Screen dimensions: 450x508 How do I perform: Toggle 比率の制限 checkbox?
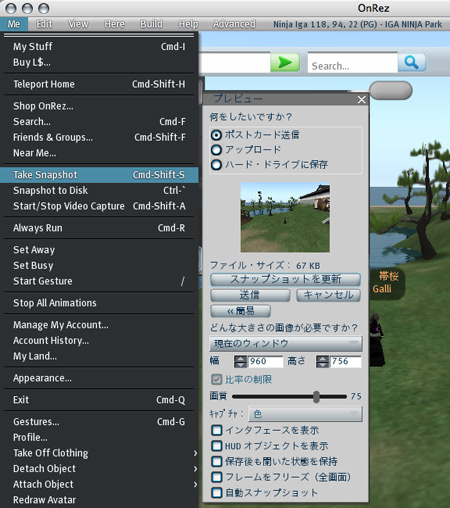click(217, 379)
